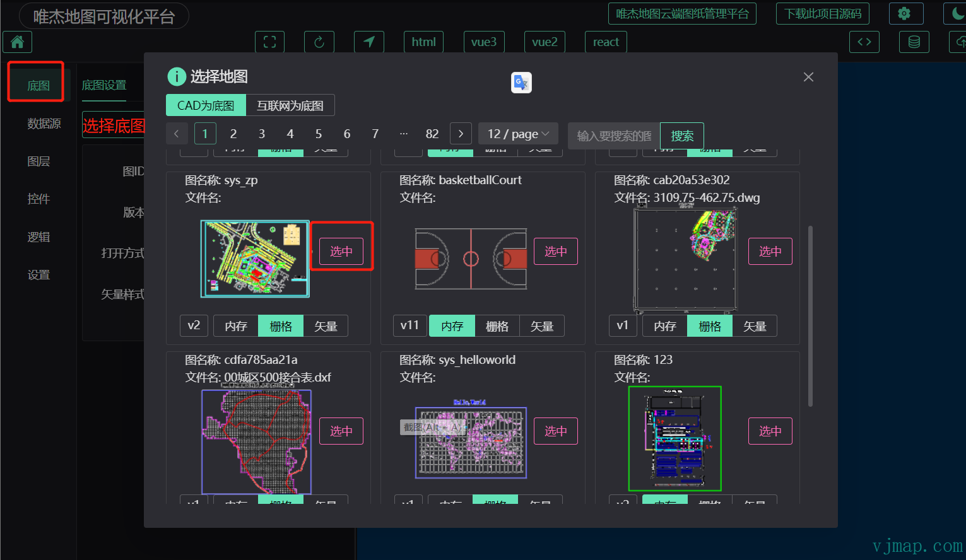Click the database icon in toolbar
This screenshot has width=966, height=560.
click(914, 42)
